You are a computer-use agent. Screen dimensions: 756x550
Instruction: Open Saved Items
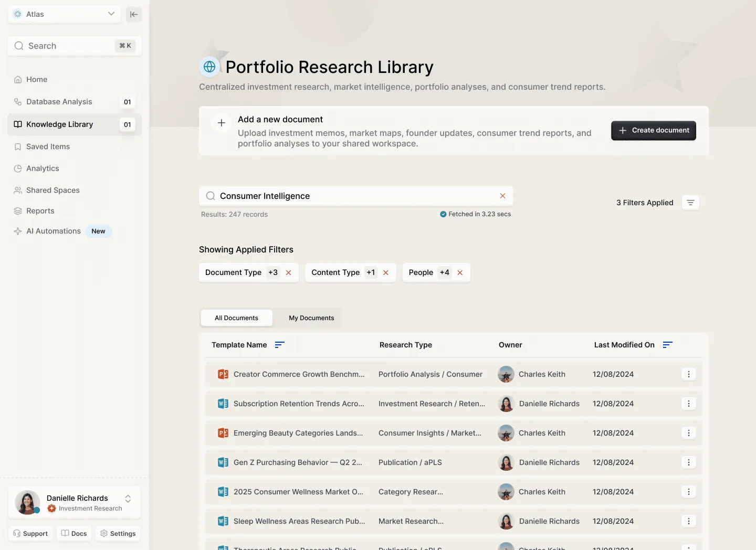coord(48,146)
